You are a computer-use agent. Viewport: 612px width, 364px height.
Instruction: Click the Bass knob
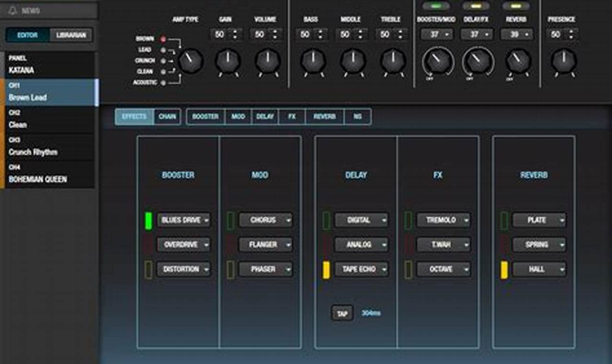point(313,62)
